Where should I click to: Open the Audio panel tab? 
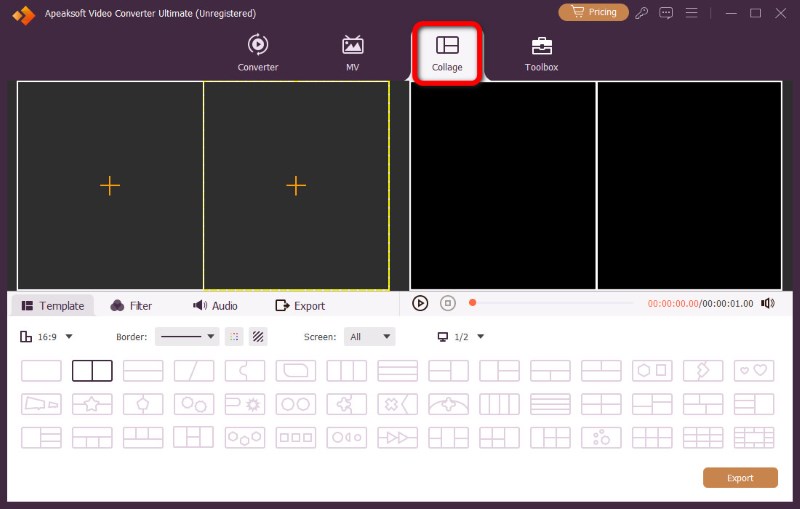(215, 306)
